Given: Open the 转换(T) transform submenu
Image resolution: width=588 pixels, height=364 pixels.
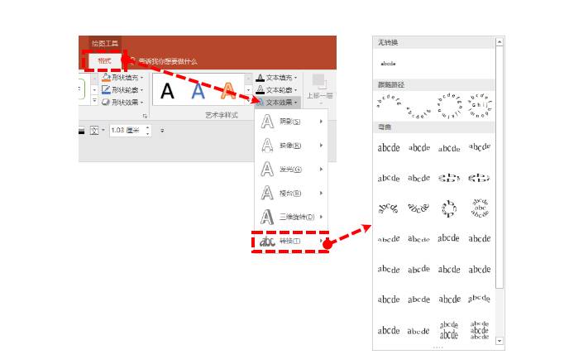Looking at the screenshot, I should pyautogui.click(x=291, y=241).
